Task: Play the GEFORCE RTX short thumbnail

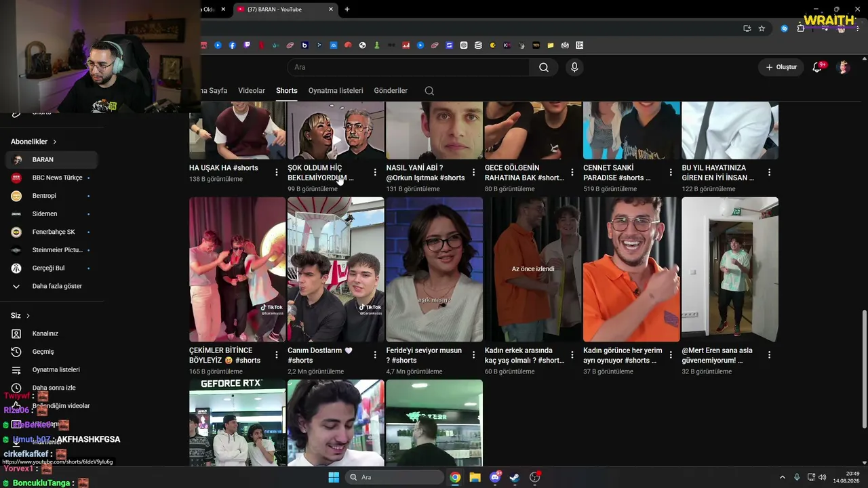Action: pos(237,423)
